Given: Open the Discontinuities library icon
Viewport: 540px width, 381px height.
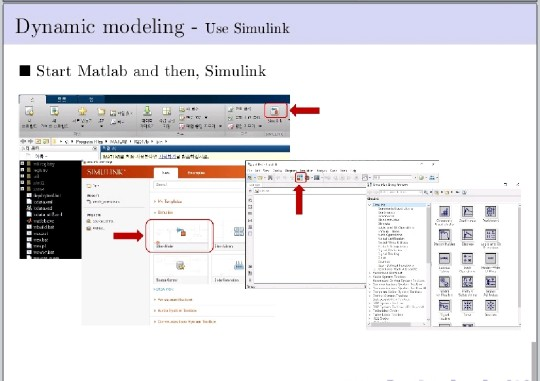Looking at the screenshot, I should point(444,235).
